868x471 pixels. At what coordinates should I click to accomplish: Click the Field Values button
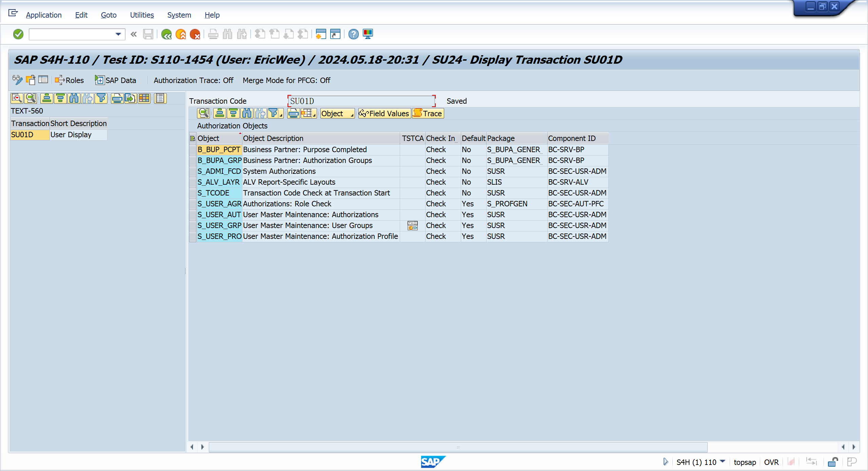click(x=384, y=114)
